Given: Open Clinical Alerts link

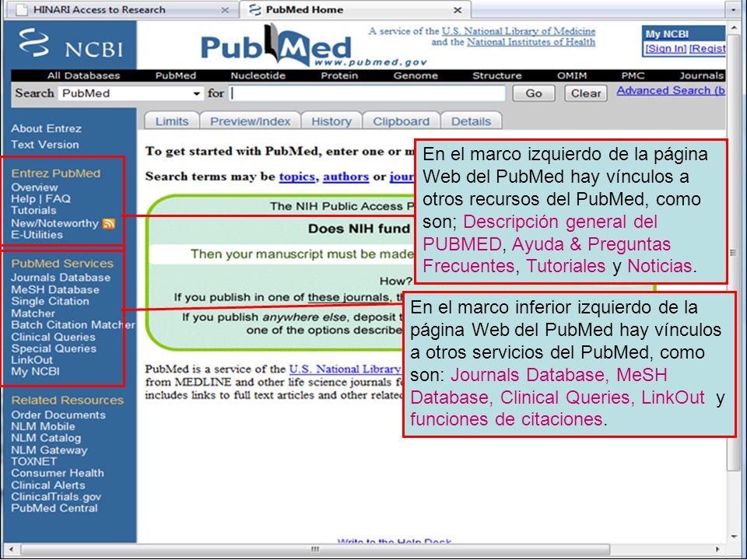Looking at the screenshot, I should (x=48, y=485).
